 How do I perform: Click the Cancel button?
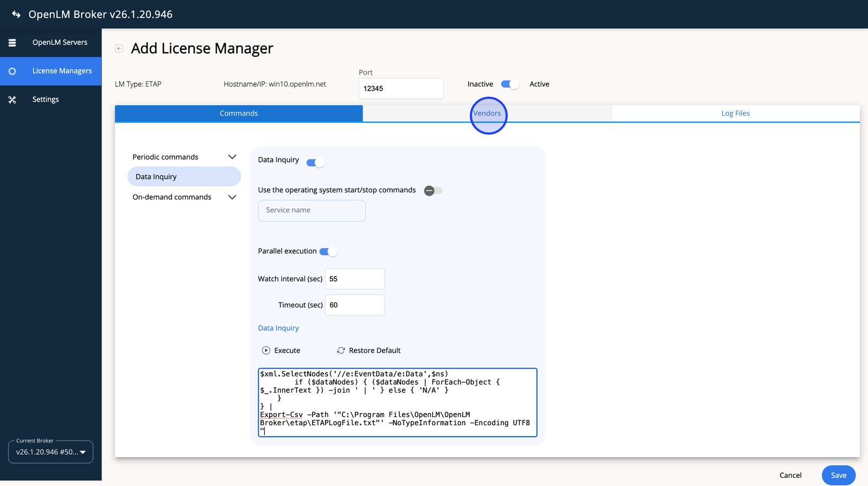(790, 475)
